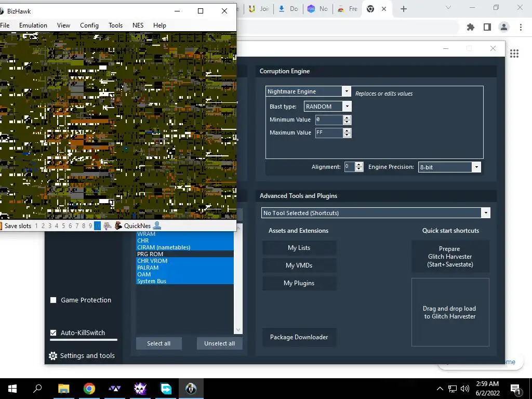Enable the Game Protection checkbox
The image size is (532, 399).
(54, 300)
